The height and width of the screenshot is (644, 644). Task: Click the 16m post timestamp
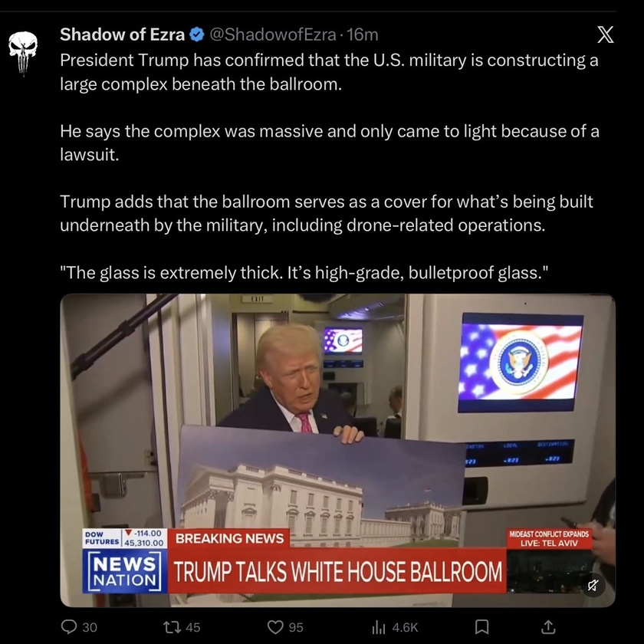[362, 34]
